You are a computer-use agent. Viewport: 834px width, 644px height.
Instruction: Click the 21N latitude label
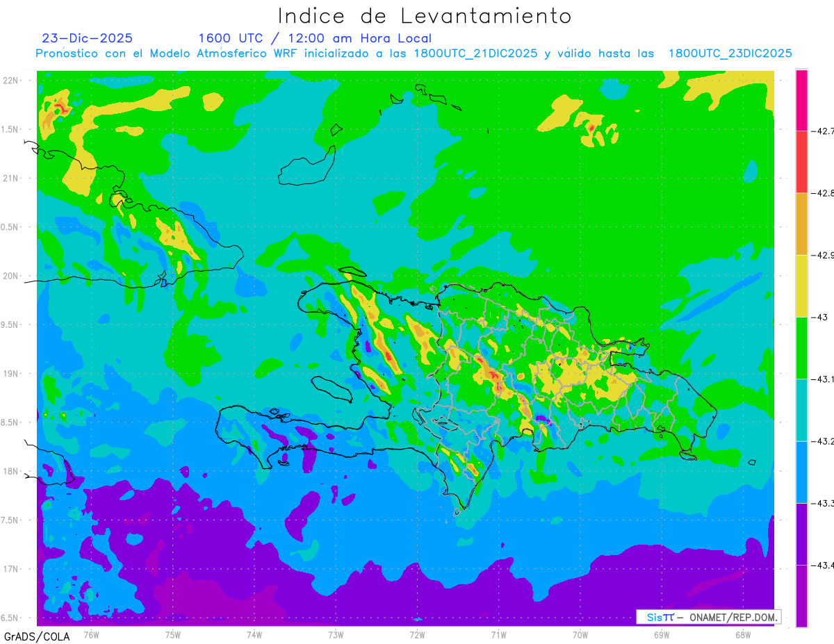click(x=12, y=178)
